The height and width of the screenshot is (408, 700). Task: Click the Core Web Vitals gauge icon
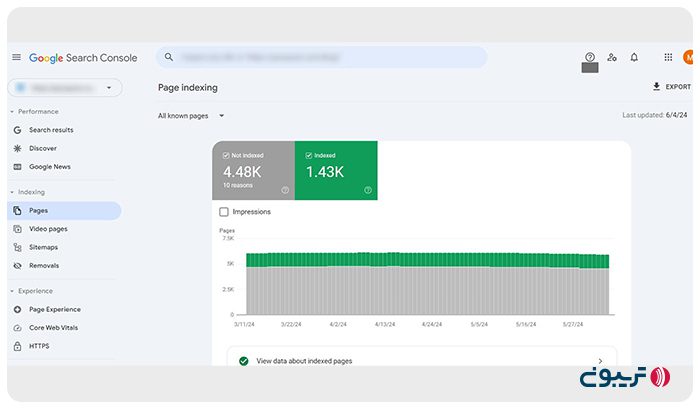(x=17, y=328)
